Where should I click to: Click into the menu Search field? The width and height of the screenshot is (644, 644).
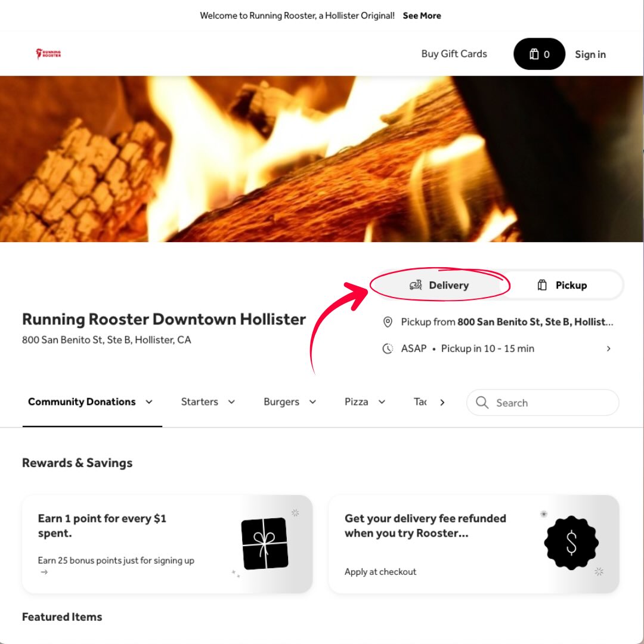pos(543,402)
